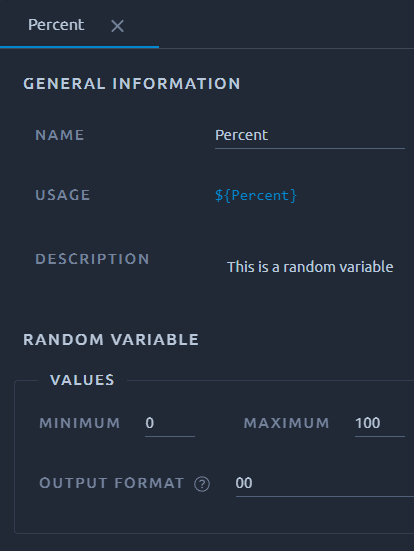
Task: Click the Random Variable section heading
Action: point(111,339)
